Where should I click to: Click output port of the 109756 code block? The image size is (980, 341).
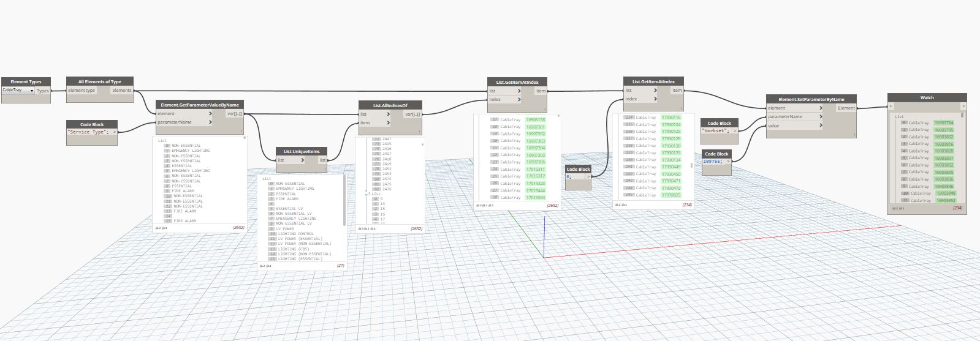click(x=728, y=161)
